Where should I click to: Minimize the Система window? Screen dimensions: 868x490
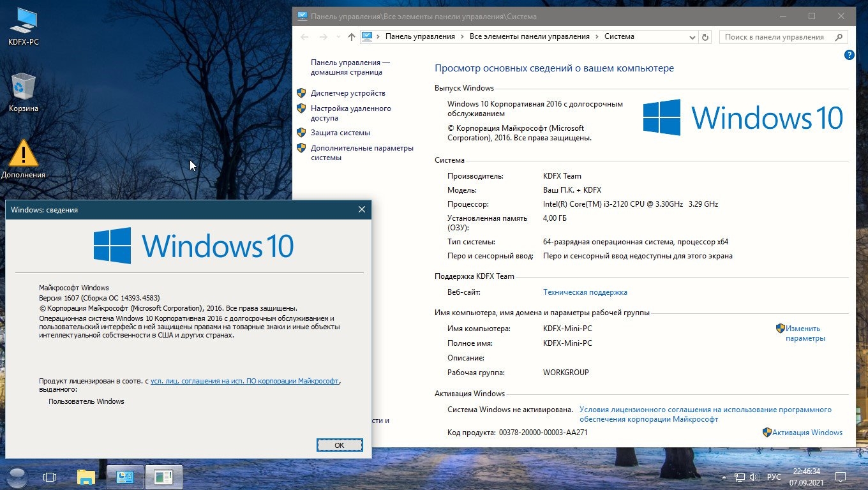[x=782, y=16]
